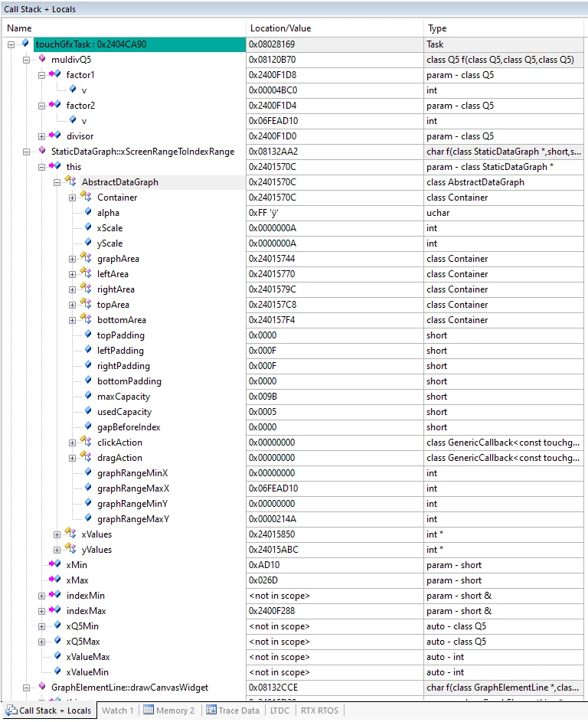
Task: Collapse StaticDataGraph::xScreenRangeToIndexRange node
Action: tap(26, 152)
